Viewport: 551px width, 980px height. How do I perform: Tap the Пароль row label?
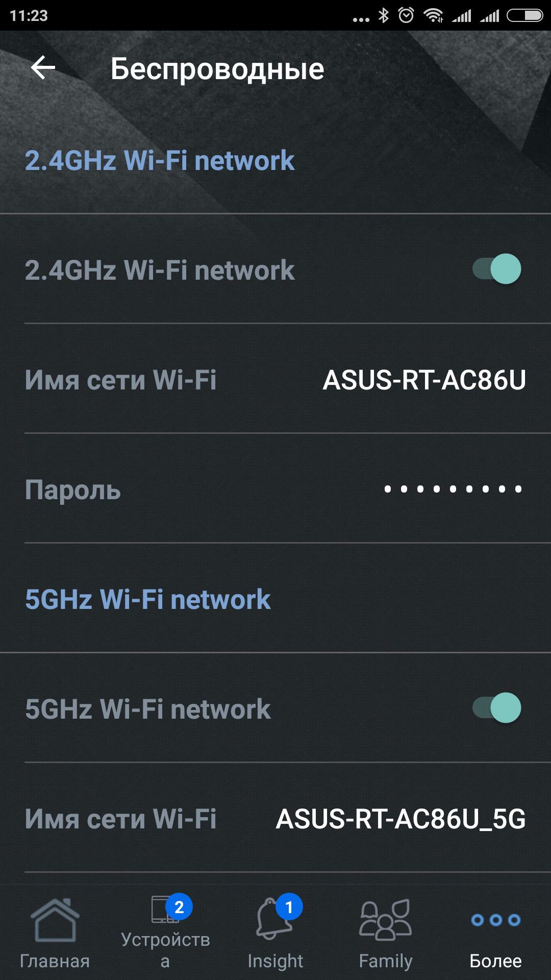click(x=73, y=490)
